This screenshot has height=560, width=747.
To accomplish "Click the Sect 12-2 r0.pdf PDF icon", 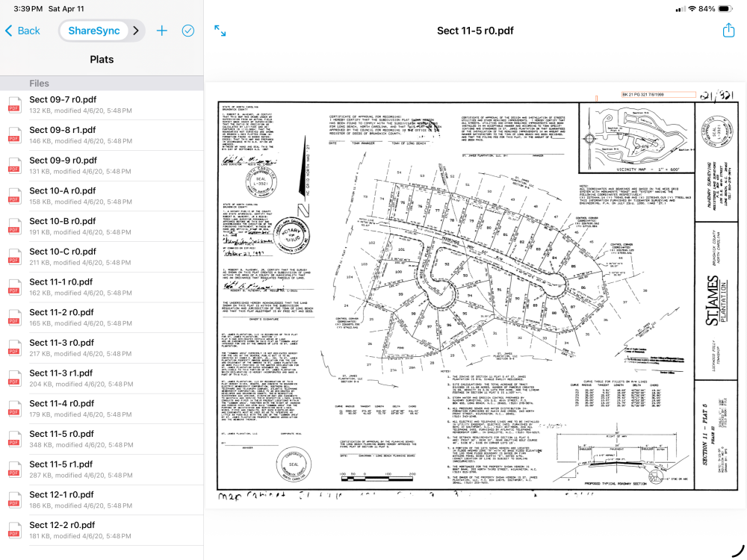I will [14, 530].
